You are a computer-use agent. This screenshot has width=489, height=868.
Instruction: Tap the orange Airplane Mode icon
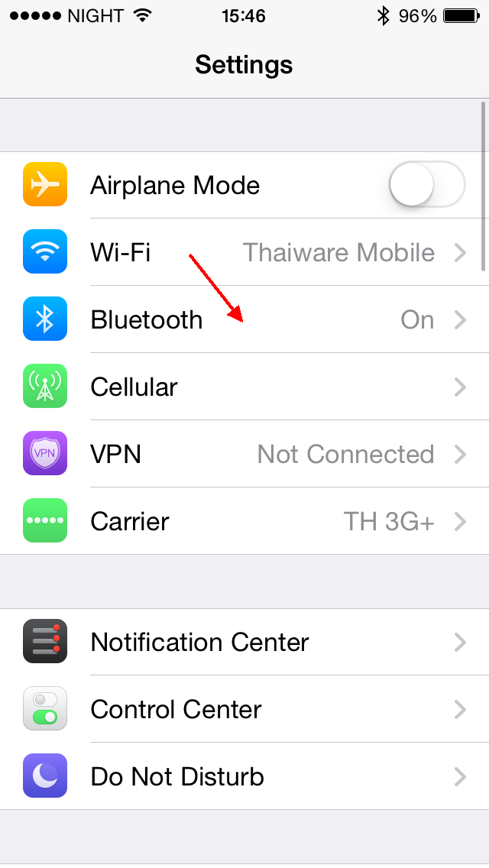pyautogui.click(x=45, y=184)
